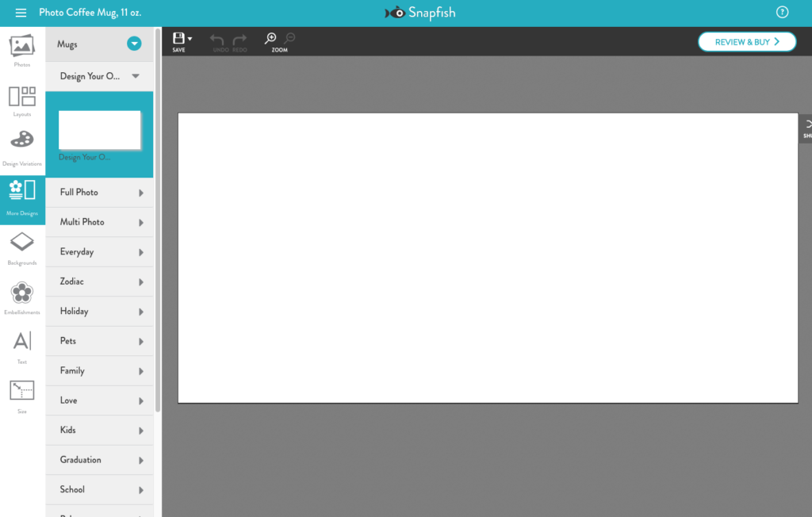812x517 pixels.
Task: Open Design Variations palette panel
Action: [22, 148]
